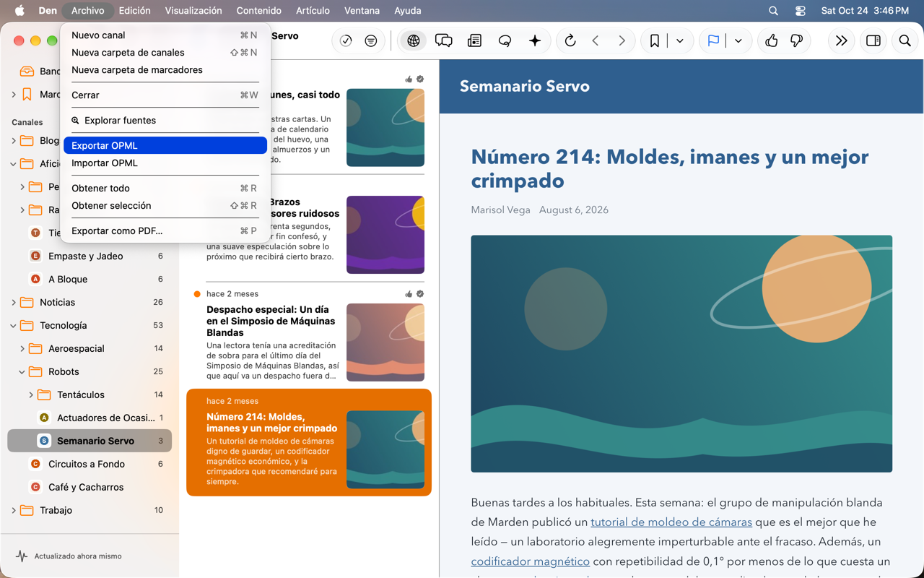Bookmark the article with the bookmark icon
Screen dimensions: 924x578
[655, 41]
